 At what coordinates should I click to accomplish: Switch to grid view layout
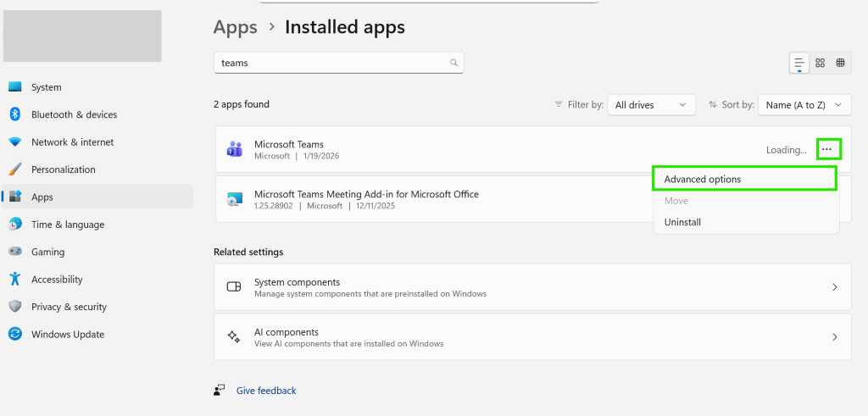pos(820,63)
